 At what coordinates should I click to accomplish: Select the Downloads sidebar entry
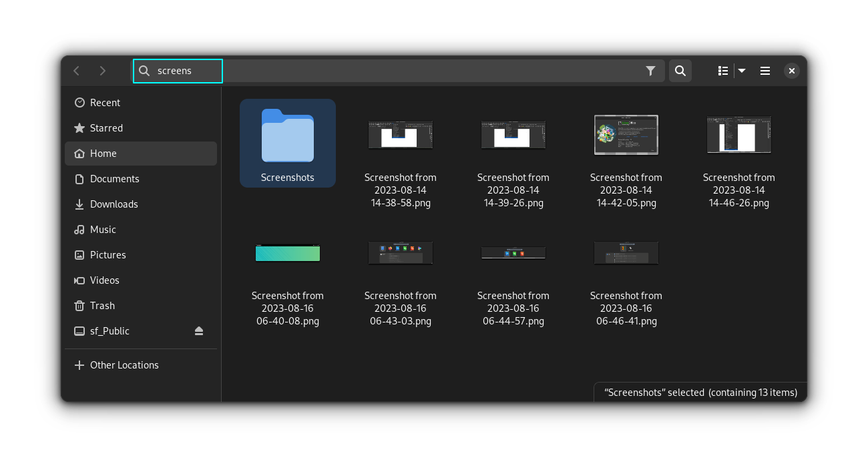pos(112,204)
